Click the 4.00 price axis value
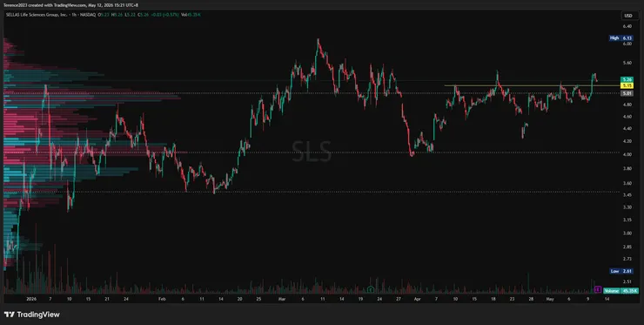 pyautogui.click(x=627, y=154)
